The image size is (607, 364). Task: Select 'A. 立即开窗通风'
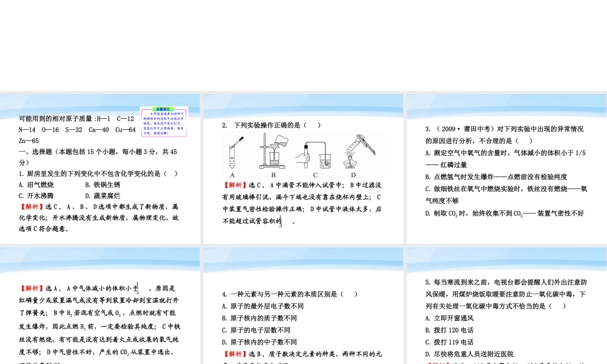pyautogui.click(x=449, y=318)
